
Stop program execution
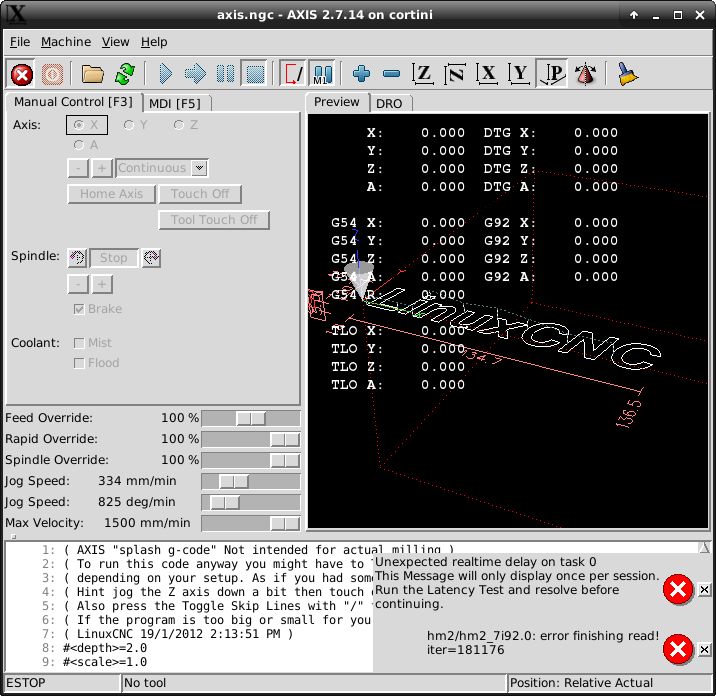[255, 74]
